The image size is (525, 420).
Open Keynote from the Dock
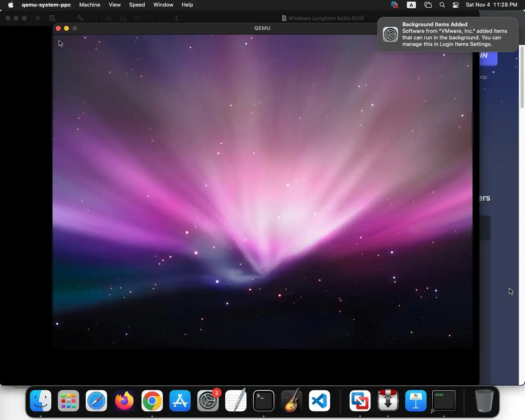point(416,401)
